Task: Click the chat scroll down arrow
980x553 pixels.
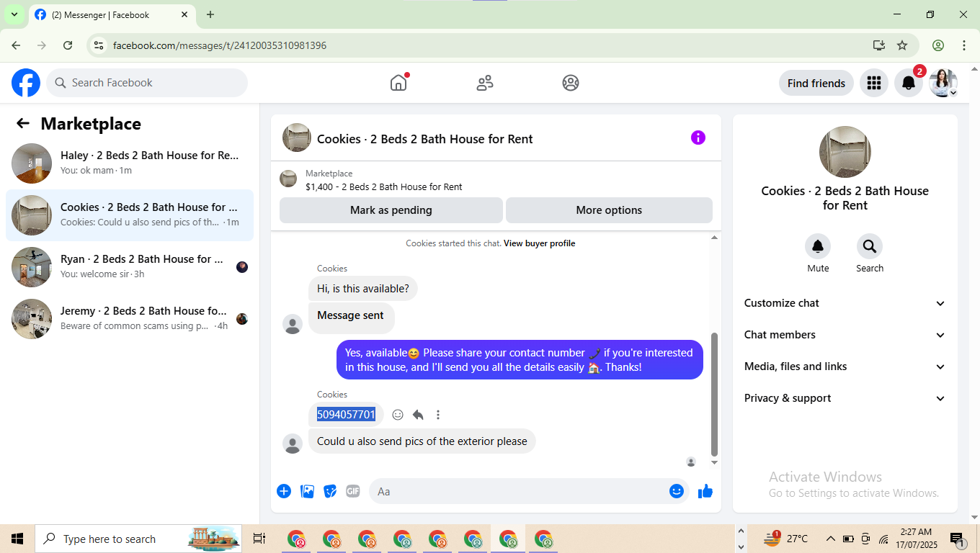Action: coord(714,462)
